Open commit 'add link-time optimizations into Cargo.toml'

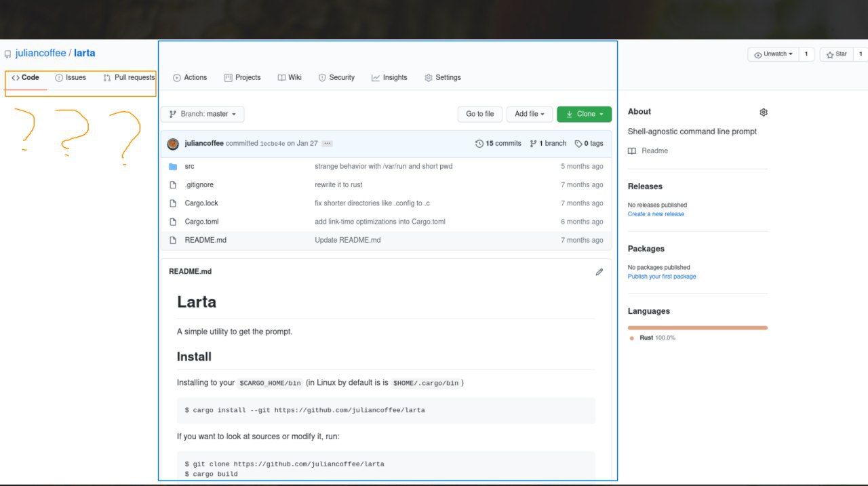click(380, 222)
